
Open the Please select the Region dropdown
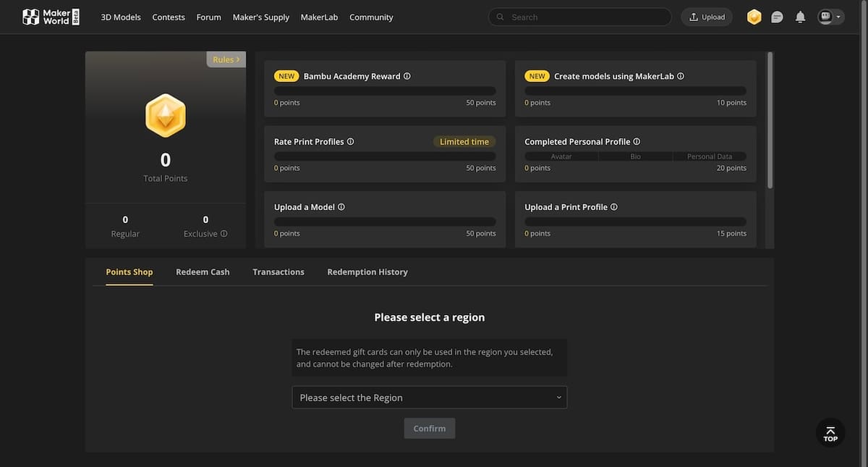[430, 397]
